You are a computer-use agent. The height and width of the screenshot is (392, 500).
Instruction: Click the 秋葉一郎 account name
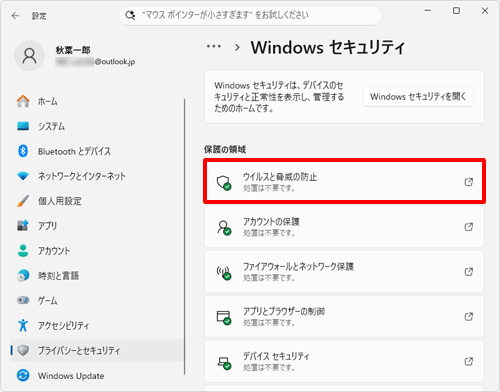(73, 50)
